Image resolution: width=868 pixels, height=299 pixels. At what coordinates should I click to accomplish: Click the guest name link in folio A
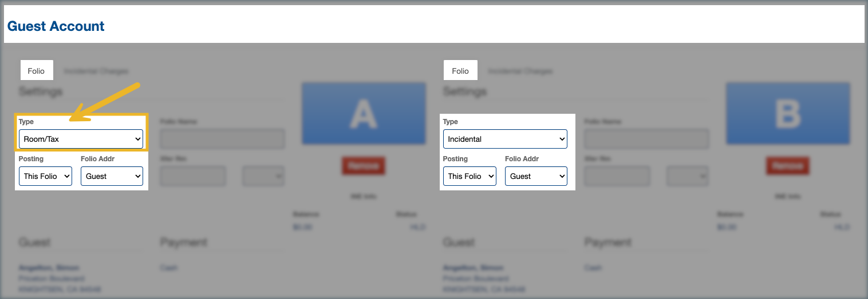49,268
